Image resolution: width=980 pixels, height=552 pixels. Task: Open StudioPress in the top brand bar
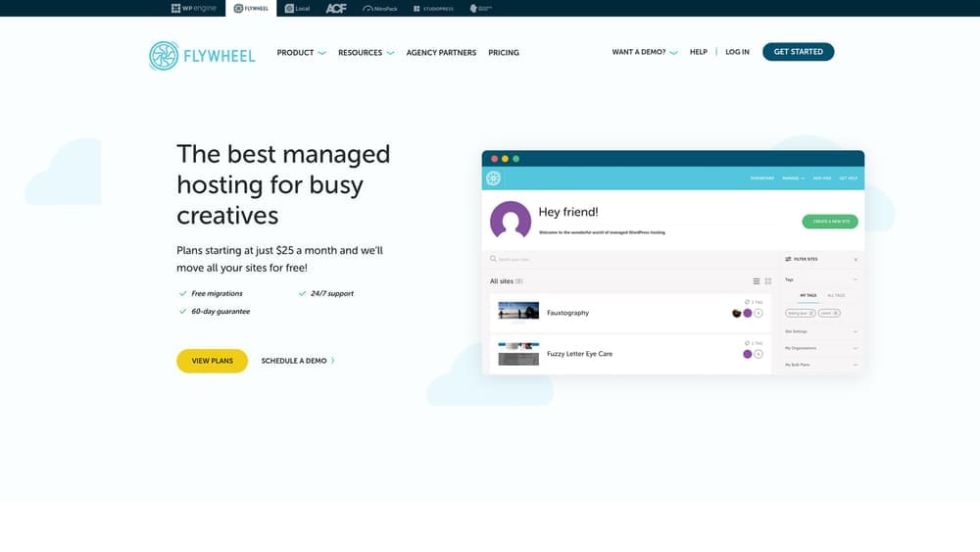pyautogui.click(x=433, y=8)
